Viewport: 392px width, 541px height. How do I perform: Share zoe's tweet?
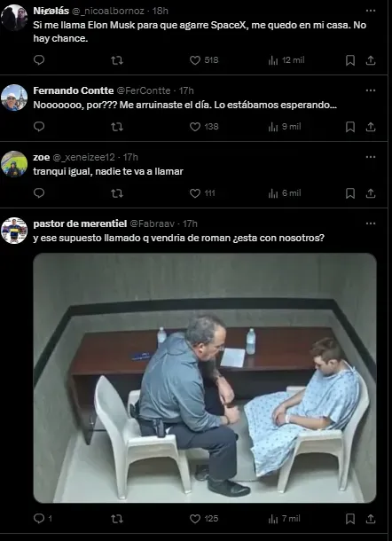[371, 193]
